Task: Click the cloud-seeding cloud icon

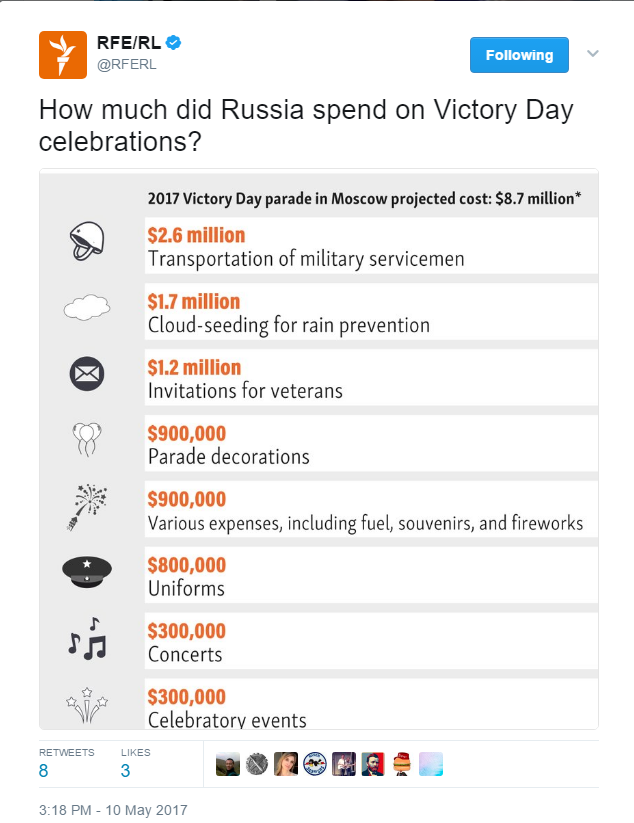Action: (87, 309)
